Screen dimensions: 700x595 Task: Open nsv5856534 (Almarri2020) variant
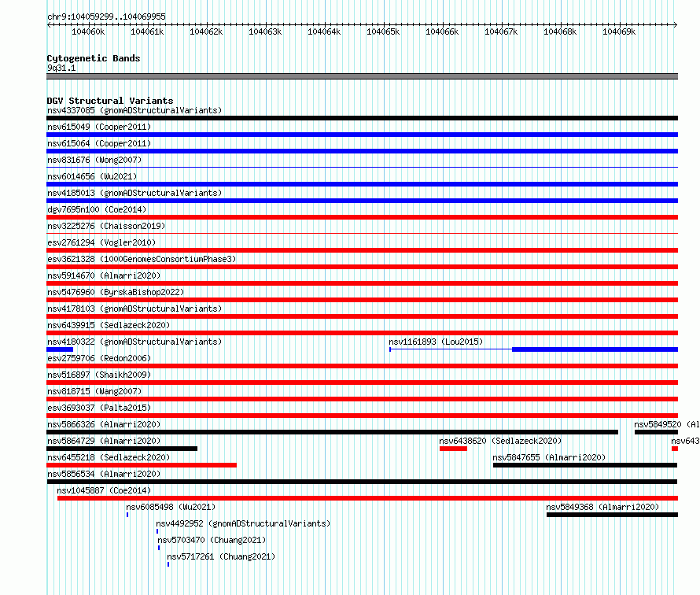click(x=104, y=474)
